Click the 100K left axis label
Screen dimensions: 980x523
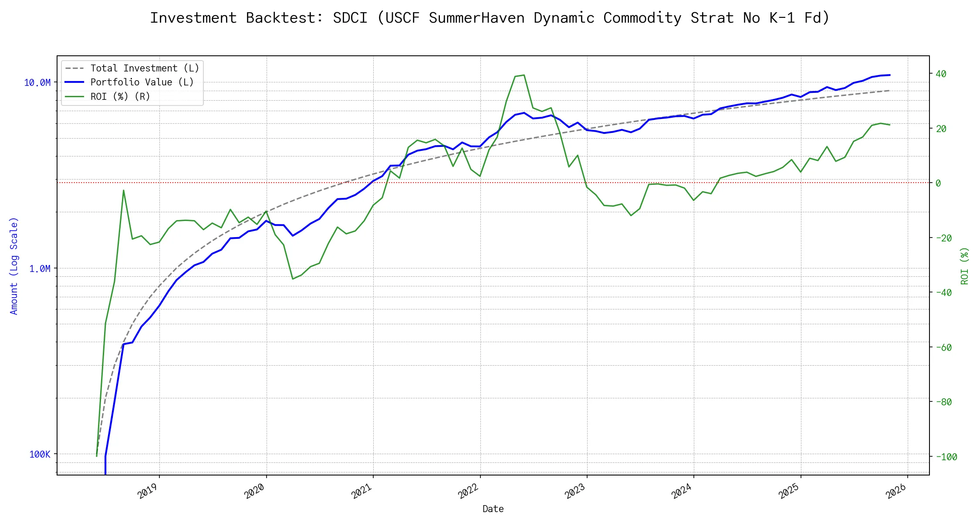[40, 455]
